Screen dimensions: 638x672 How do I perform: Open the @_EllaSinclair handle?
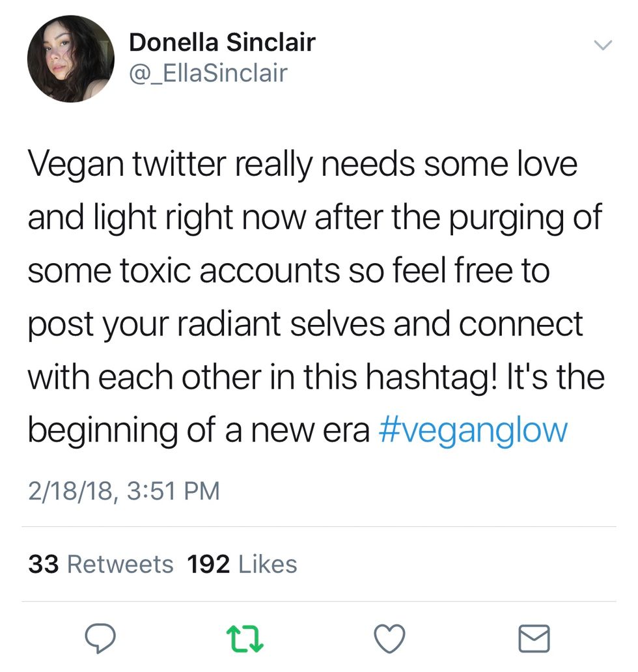pyautogui.click(x=208, y=73)
